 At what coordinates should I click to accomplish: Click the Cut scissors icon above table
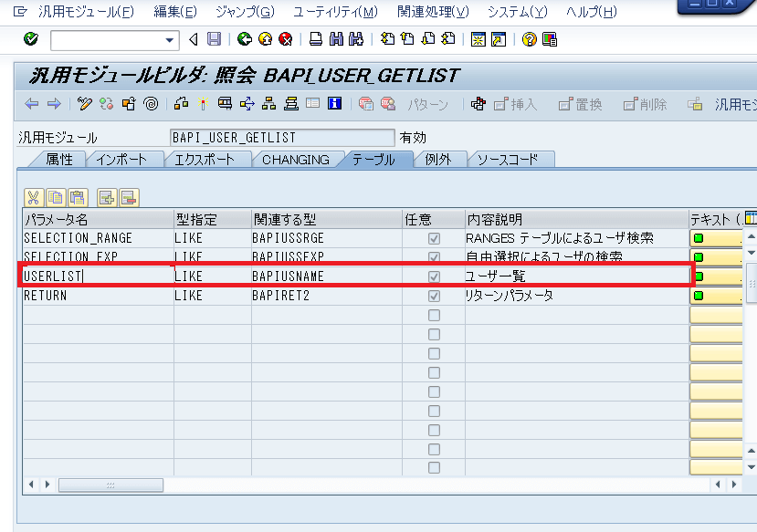click(x=33, y=198)
